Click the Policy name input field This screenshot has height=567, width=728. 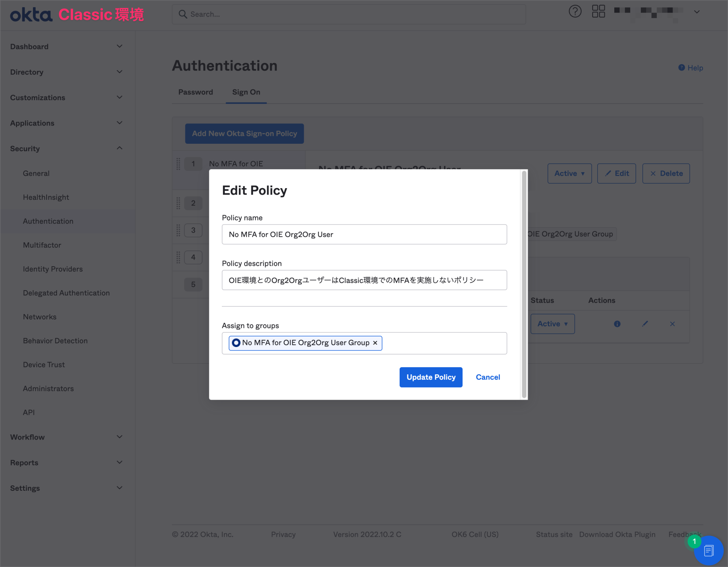364,234
